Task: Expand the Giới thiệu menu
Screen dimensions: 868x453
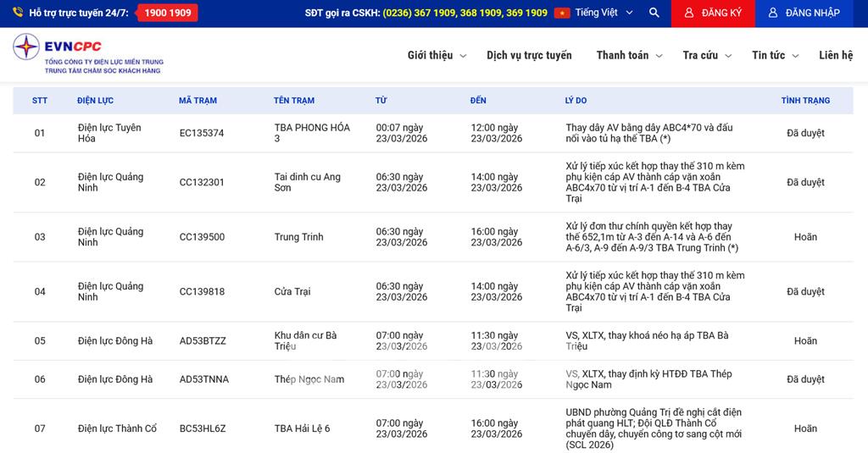Action: (x=437, y=56)
